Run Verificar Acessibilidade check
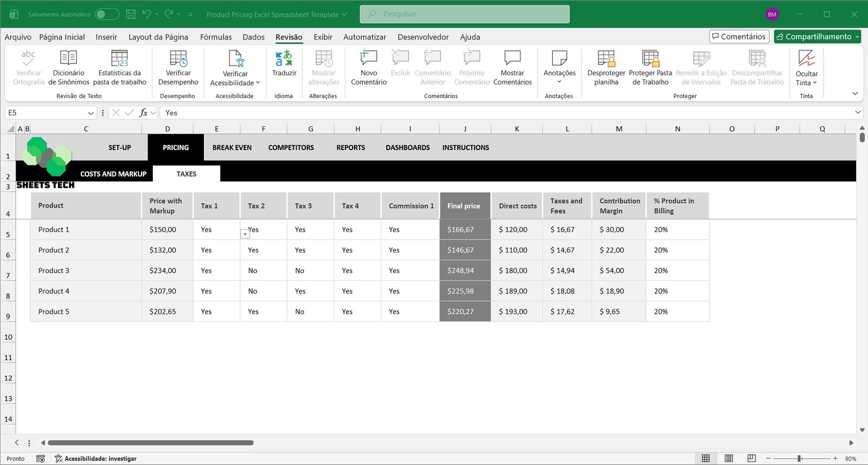Image resolution: width=868 pixels, height=465 pixels. point(235,67)
